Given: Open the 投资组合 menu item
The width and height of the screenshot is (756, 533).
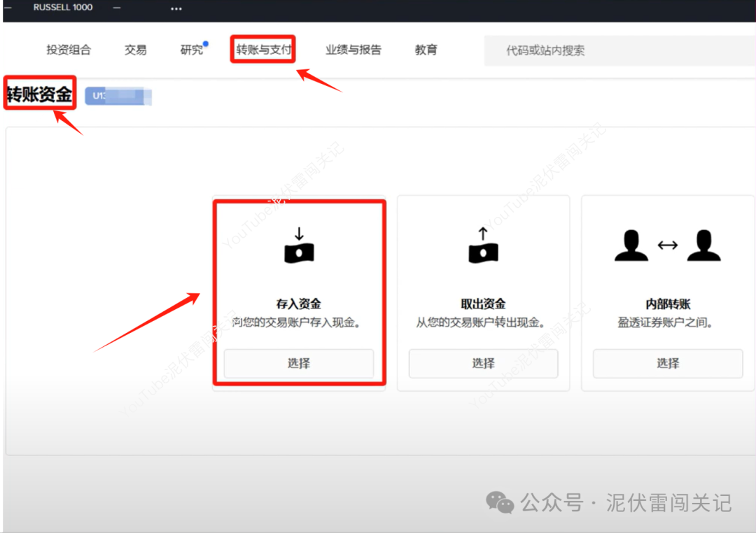Looking at the screenshot, I should (x=69, y=50).
